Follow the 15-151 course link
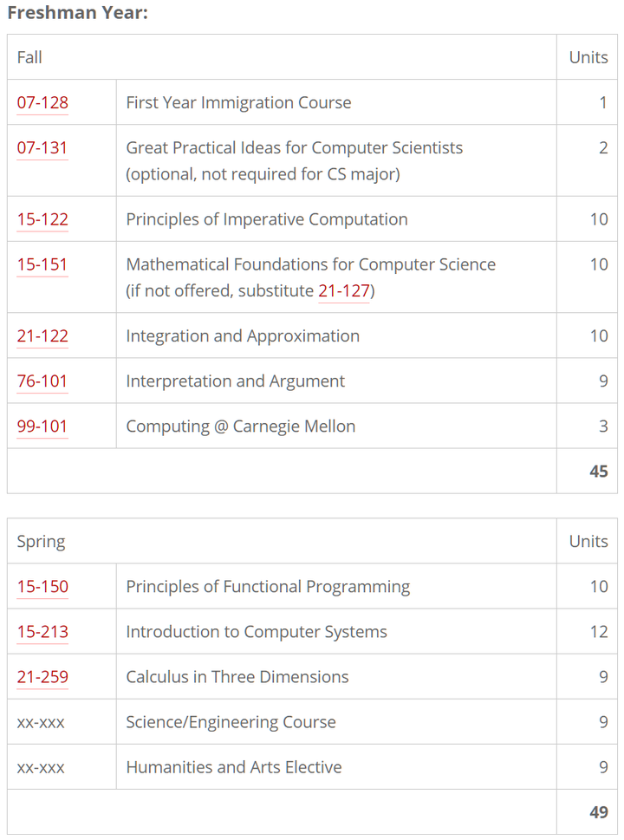The image size is (624, 840). 42,264
